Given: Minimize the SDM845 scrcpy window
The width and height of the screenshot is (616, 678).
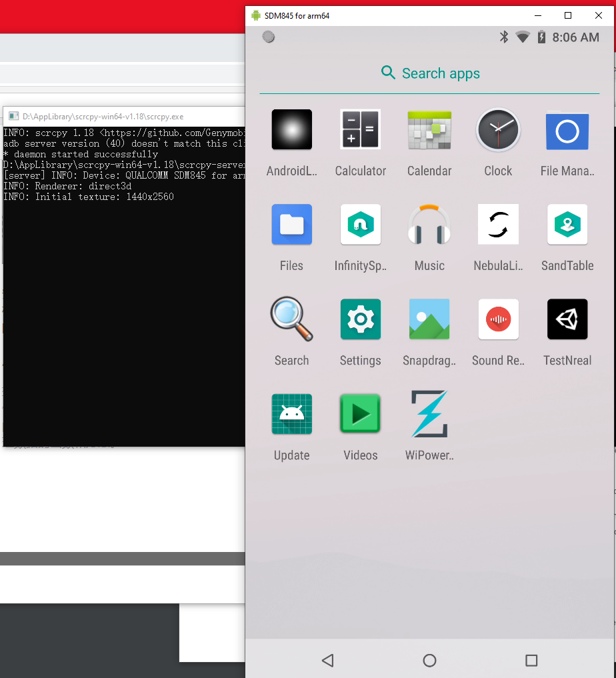Looking at the screenshot, I should pyautogui.click(x=538, y=15).
